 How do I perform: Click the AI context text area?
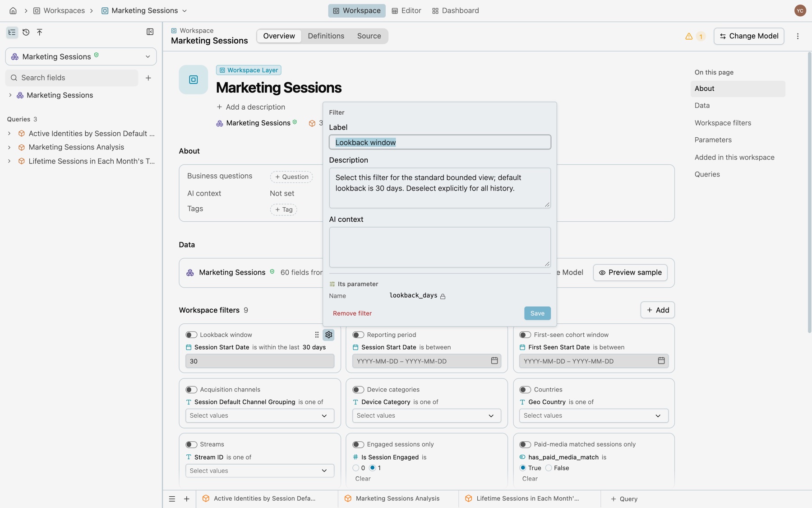[x=440, y=247]
